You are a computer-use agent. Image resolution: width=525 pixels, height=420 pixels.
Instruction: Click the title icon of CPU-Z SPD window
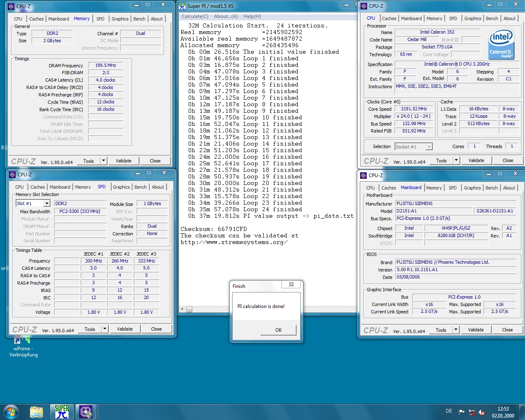click(x=13, y=174)
